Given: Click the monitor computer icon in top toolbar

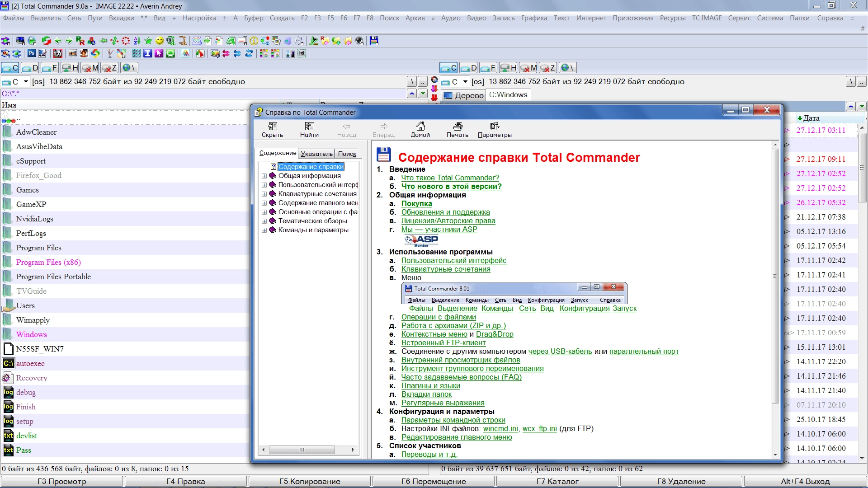Looking at the screenshot, I should click(20, 41).
